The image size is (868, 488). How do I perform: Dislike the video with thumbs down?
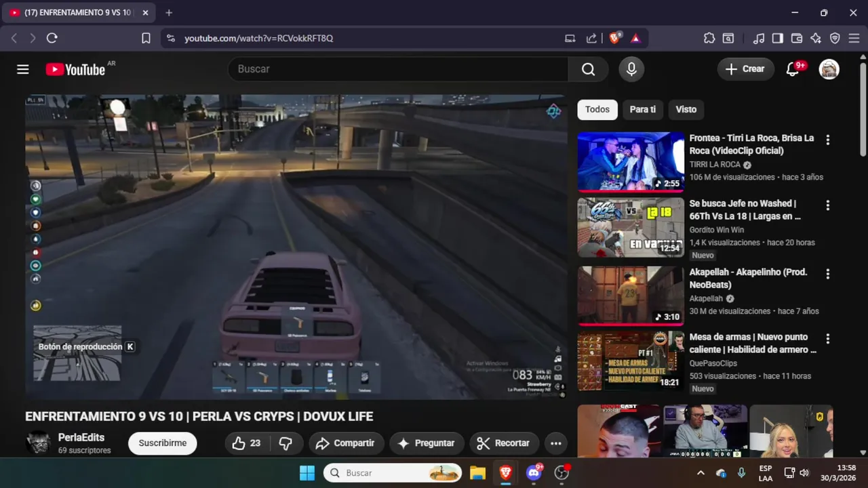(x=286, y=443)
